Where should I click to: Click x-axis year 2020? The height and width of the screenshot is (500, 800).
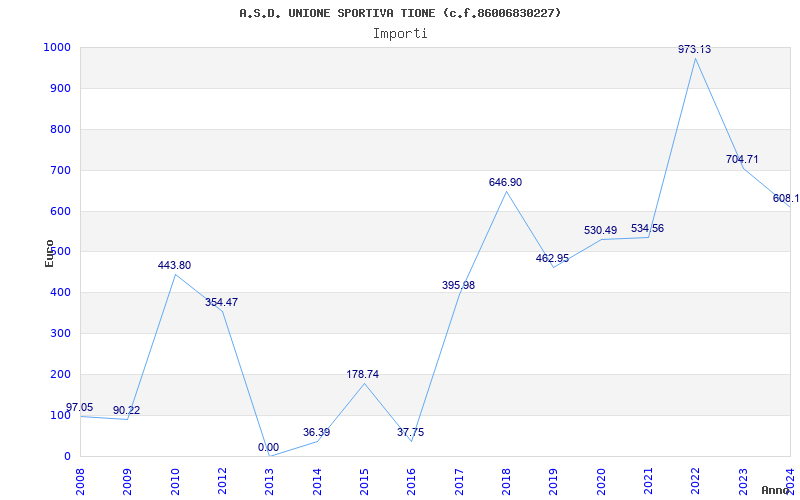click(601, 482)
